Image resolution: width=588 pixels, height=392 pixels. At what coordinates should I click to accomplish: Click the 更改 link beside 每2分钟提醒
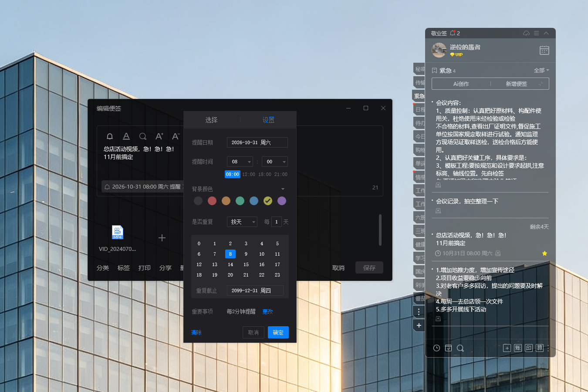click(x=268, y=311)
